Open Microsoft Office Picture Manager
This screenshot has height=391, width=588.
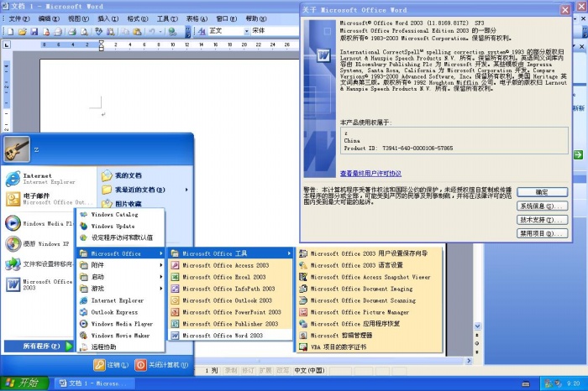click(x=360, y=312)
